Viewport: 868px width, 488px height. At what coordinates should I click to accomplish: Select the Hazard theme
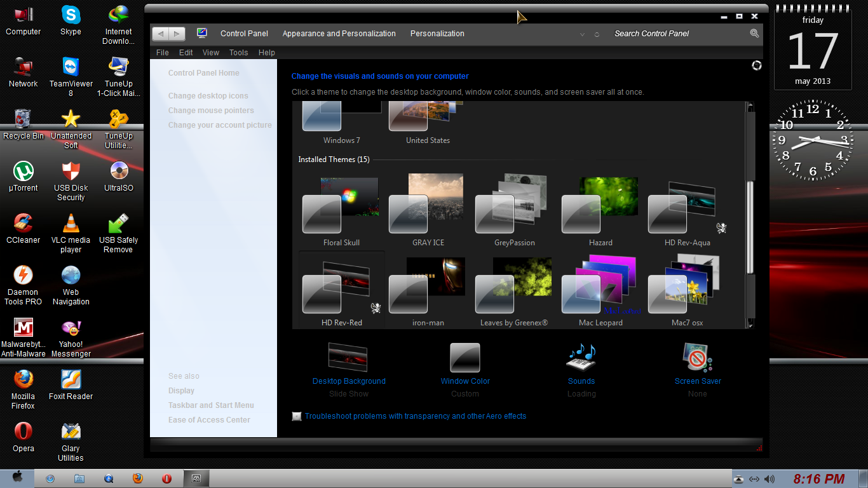(x=600, y=210)
